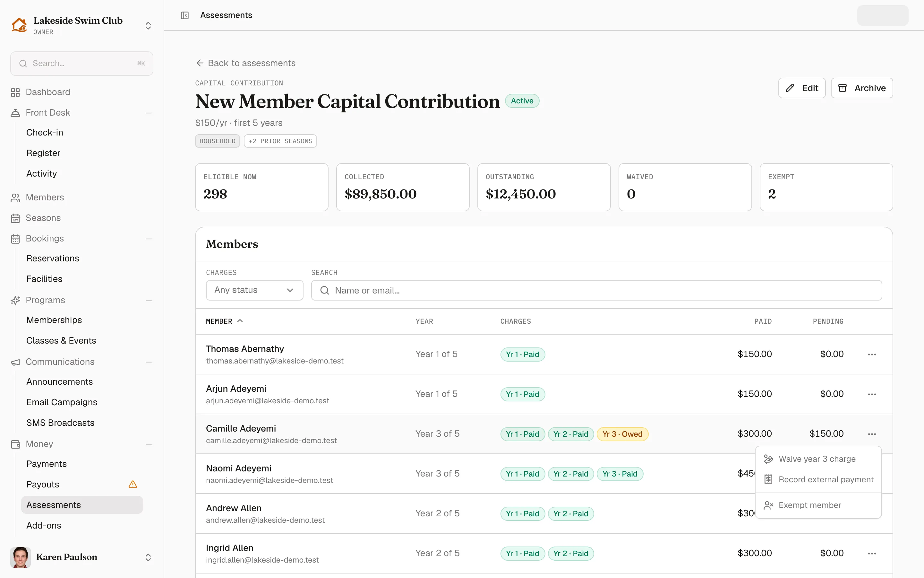Screen dimensions: 924x578
Task: Click the Payouts warning triangle icon
Action: (133, 484)
